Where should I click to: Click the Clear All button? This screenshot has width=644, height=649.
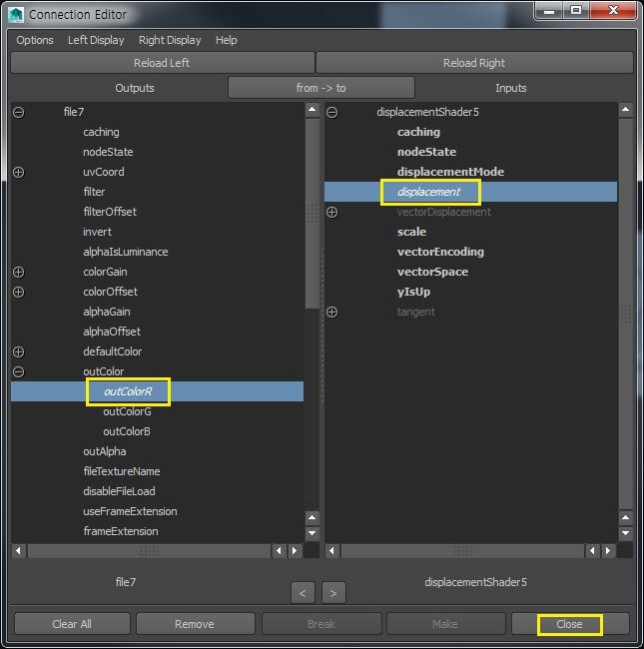pyautogui.click(x=72, y=624)
